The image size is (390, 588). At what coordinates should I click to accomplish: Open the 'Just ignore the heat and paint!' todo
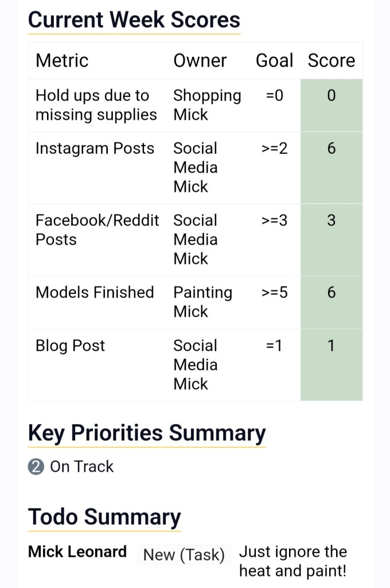coord(292,562)
